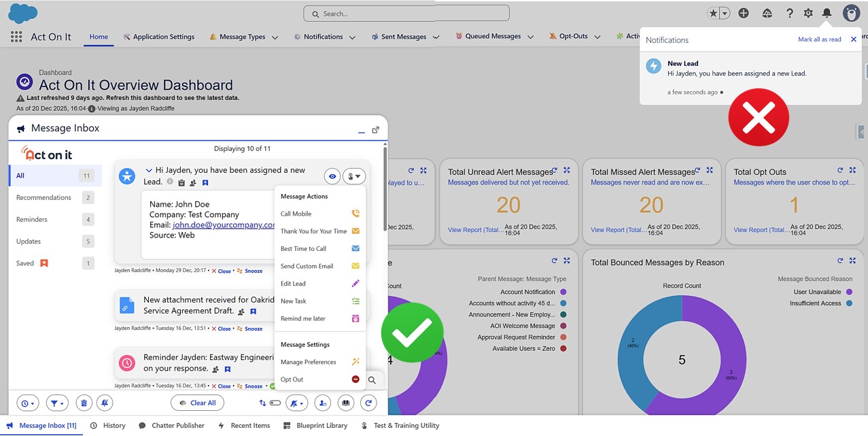Select Edit Lead from Message Actions
The width and height of the screenshot is (868, 436).
(x=293, y=284)
